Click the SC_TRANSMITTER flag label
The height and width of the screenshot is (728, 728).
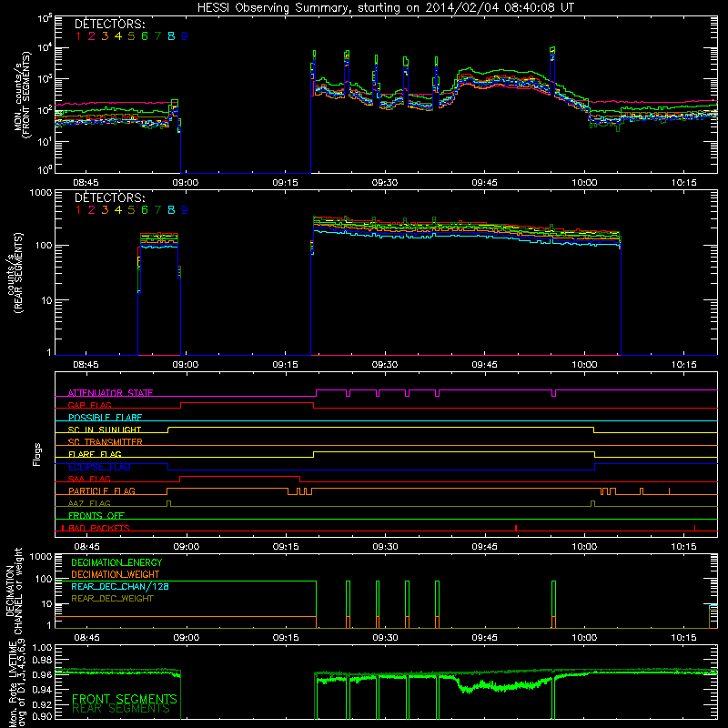click(x=106, y=442)
